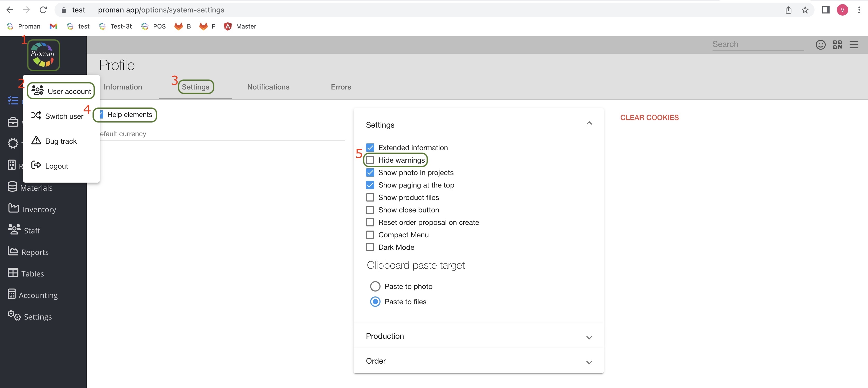This screenshot has height=388, width=868.
Task: Bookmark page with star icon
Action: [x=805, y=10]
